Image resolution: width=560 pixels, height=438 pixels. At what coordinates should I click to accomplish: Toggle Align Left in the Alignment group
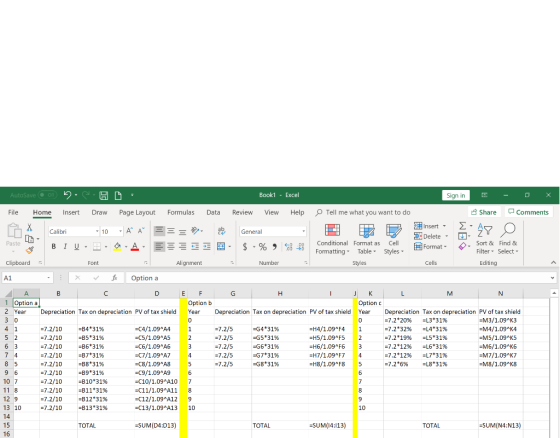[x=159, y=247]
